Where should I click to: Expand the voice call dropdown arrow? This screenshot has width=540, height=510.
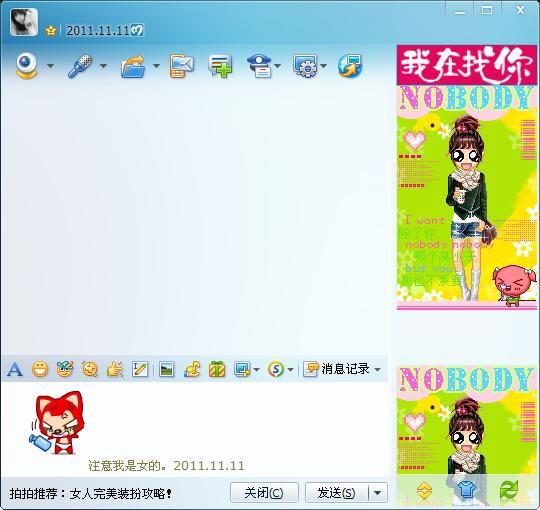[x=103, y=66]
